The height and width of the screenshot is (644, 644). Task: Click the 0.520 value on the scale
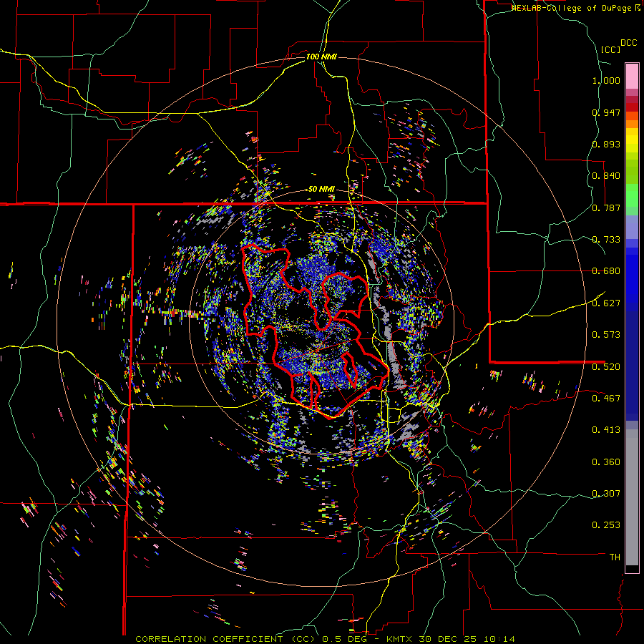click(606, 367)
